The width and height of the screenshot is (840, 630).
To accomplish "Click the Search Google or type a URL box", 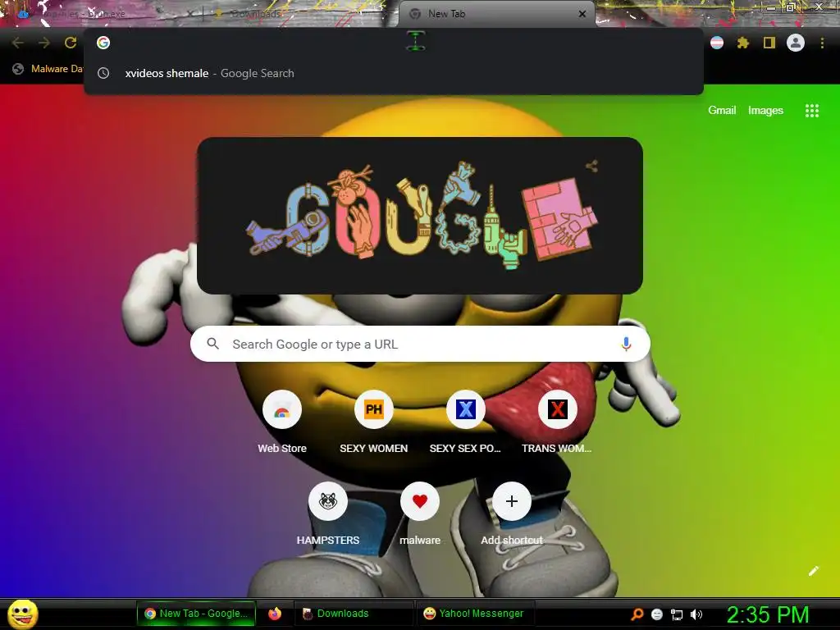I will click(420, 344).
